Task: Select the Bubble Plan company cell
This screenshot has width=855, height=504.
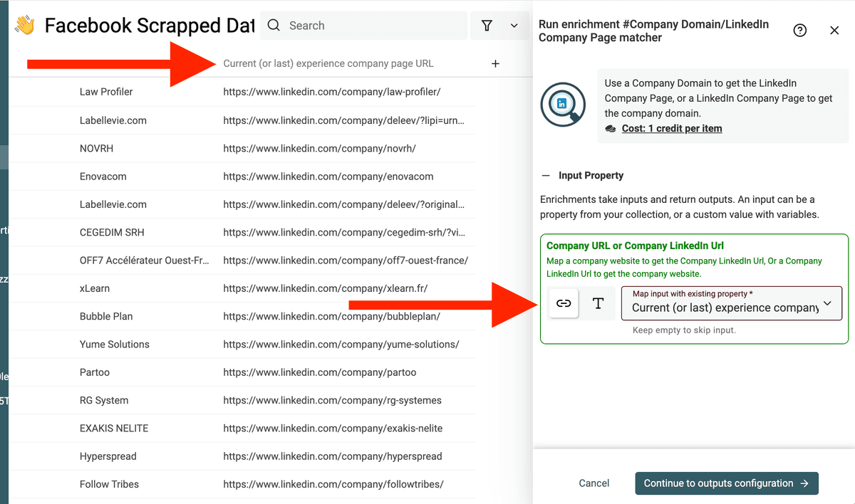Action: point(106,316)
